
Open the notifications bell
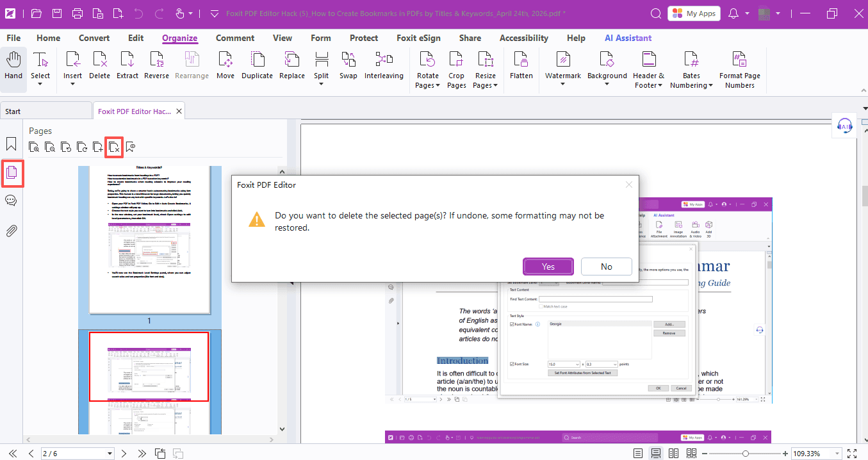pyautogui.click(x=734, y=13)
